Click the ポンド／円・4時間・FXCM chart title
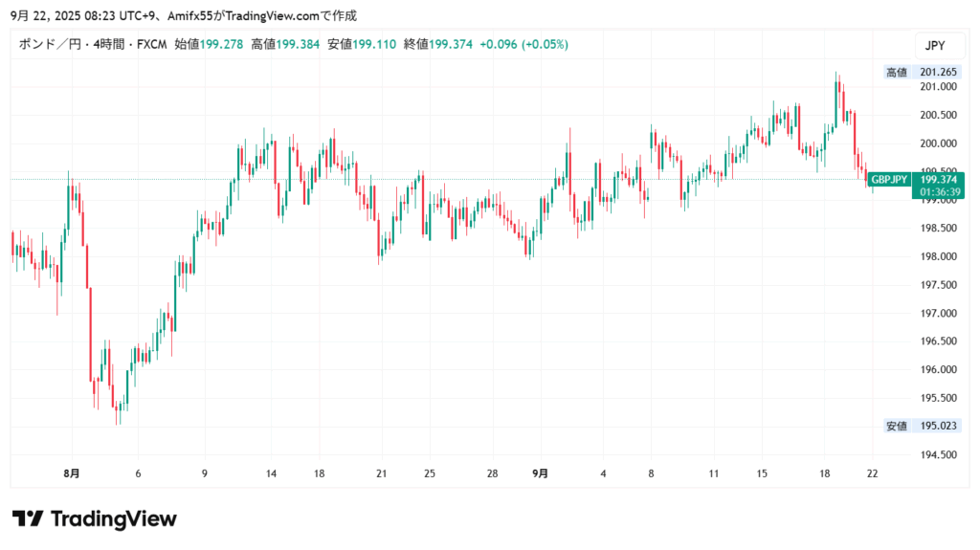 tap(94, 44)
